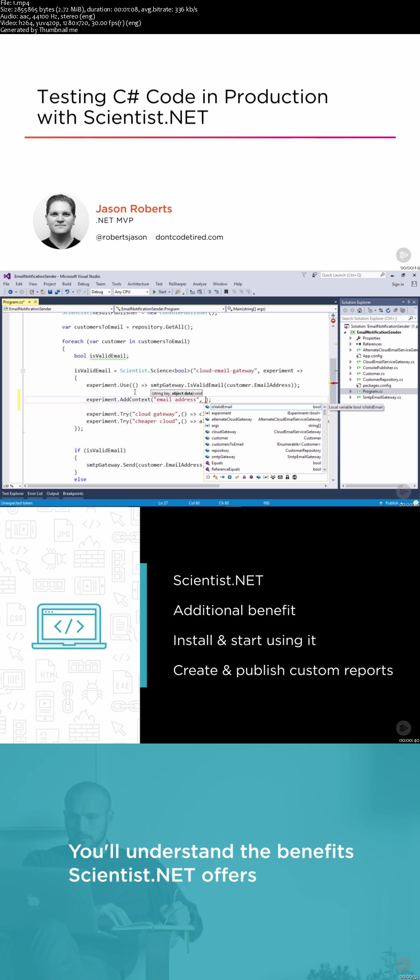
Task: Collapse the Scientist.Science code block outline
Action: [23, 371]
